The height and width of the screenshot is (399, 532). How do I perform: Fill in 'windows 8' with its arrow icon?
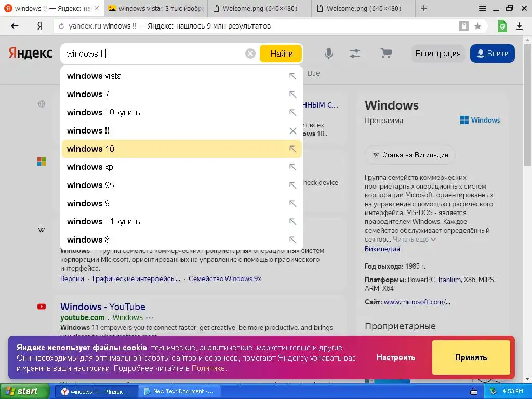coord(292,240)
